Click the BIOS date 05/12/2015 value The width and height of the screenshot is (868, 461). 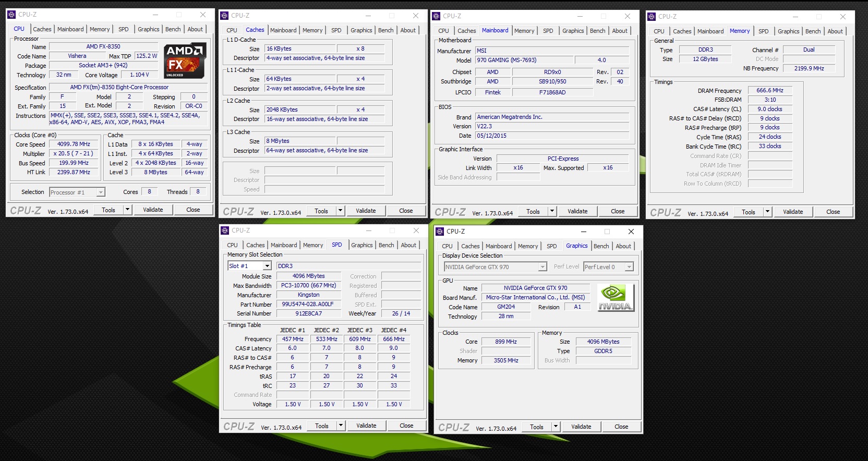[552, 136]
